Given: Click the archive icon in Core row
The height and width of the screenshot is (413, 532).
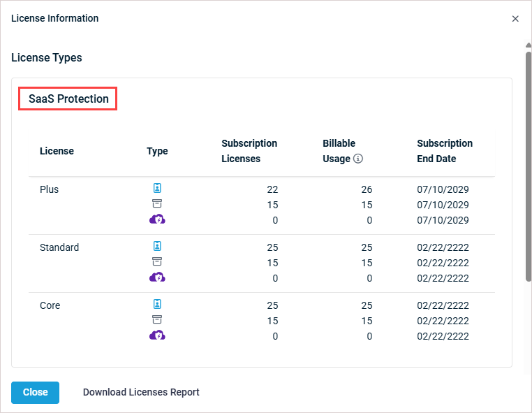Looking at the screenshot, I should coord(157,320).
